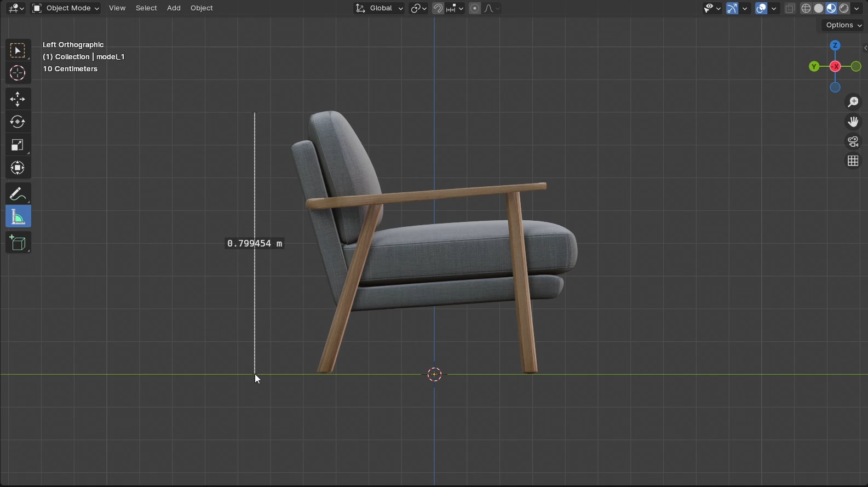Viewport: 868px width, 487px height.
Task: Click the 10 Centimeters grid scale text
Action: 70,69
